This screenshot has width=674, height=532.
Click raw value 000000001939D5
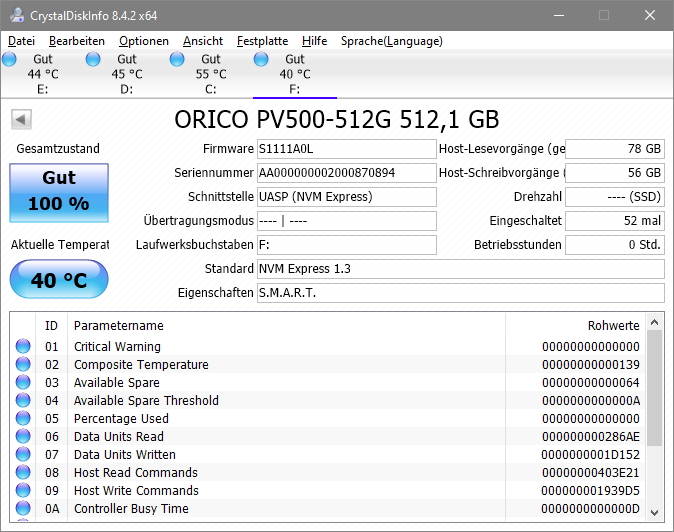591,491
